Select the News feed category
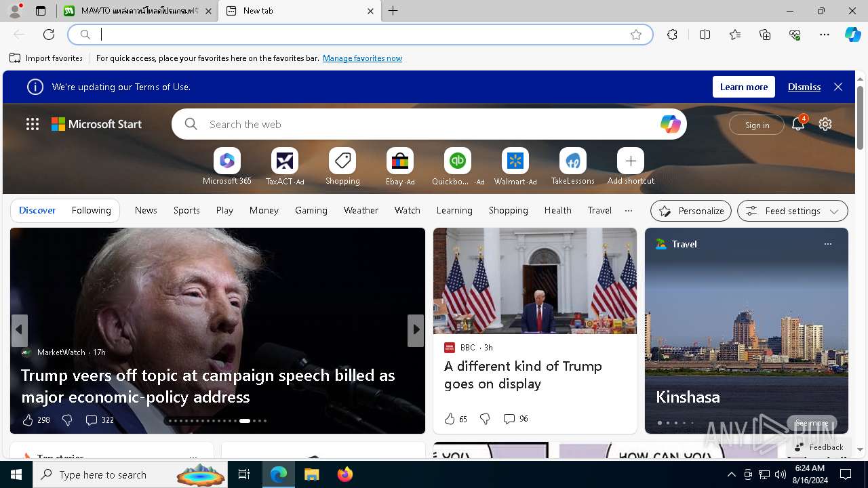The height and width of the screenshot is (488, 868). pyautogui.click(x=146, y=211)
